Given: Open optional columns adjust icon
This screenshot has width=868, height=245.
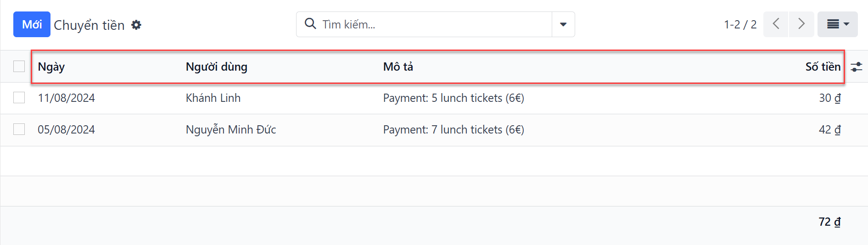Looking at the screenshot, I should pyautogui.click(x=856, y=67).
